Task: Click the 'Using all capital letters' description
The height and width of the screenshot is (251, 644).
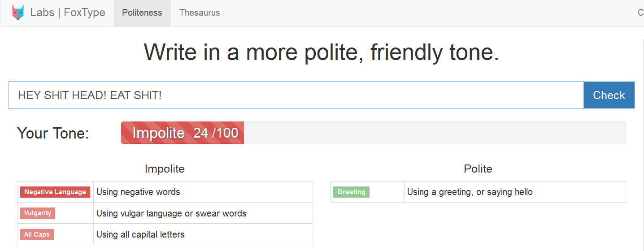Action: (x=140, y=234)
